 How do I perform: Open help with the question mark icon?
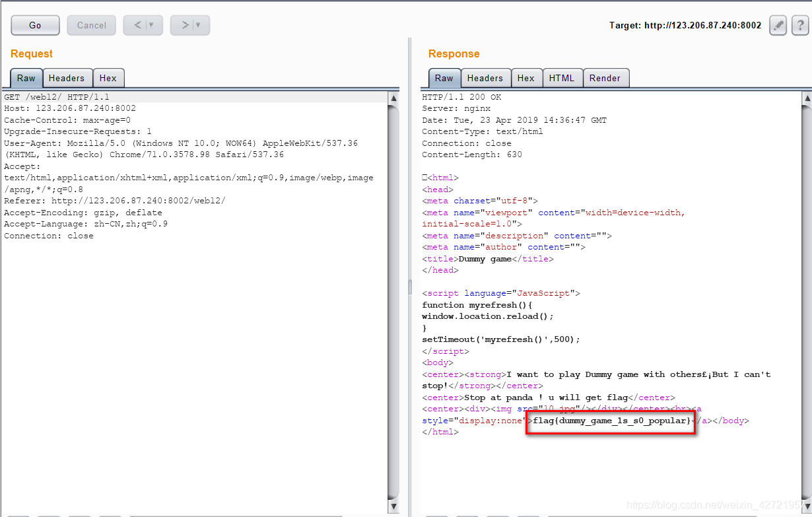[799, 25]
